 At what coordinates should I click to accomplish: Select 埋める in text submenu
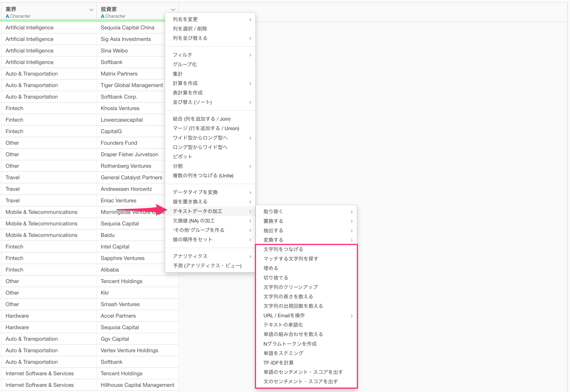click(306, 268)
